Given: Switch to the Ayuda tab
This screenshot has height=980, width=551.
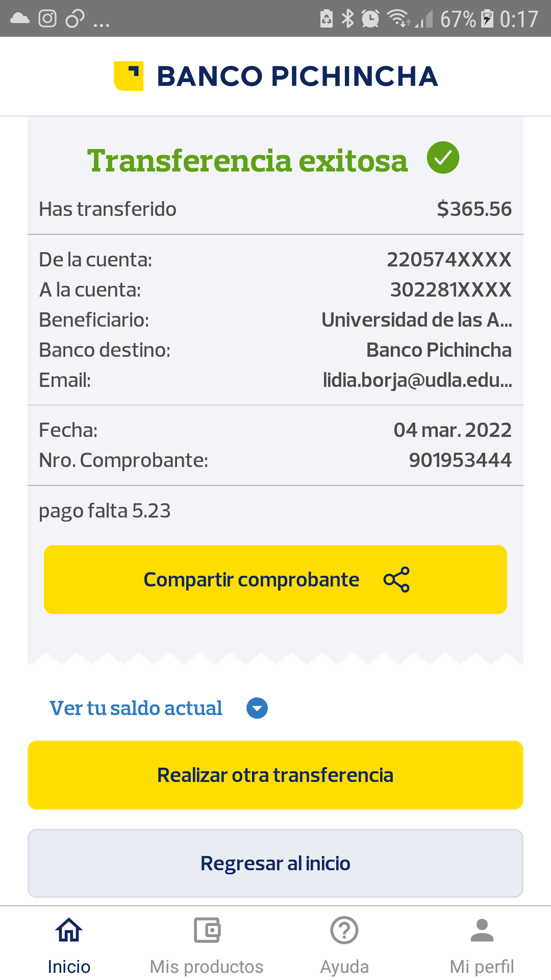Looking at the screenshot, I should click(x=344, y=966).
